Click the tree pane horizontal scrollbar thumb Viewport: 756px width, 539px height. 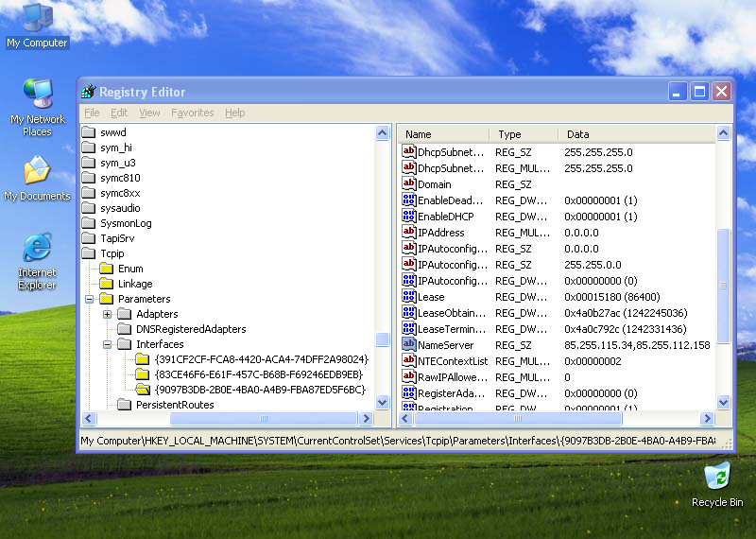pos(264,418)
